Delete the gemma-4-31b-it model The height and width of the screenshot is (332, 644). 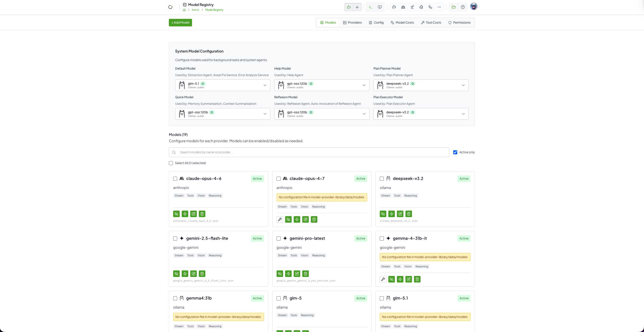point(417,279)
